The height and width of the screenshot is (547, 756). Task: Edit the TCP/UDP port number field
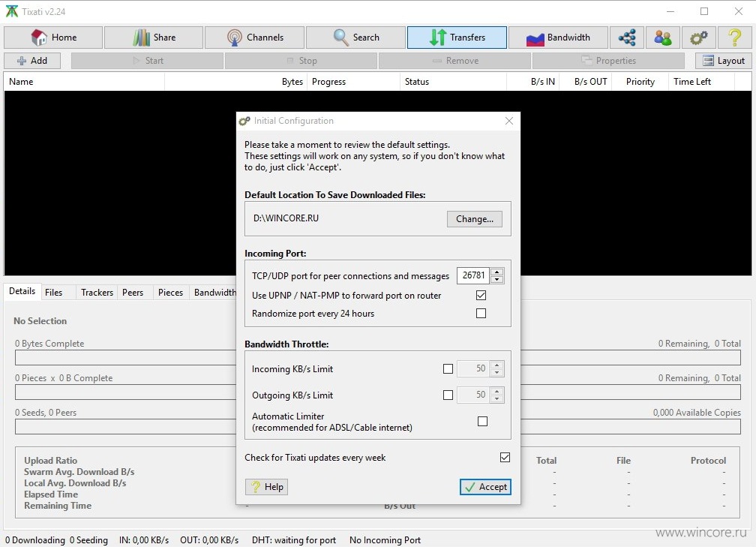pyautogui.click(x=473, y=275)
